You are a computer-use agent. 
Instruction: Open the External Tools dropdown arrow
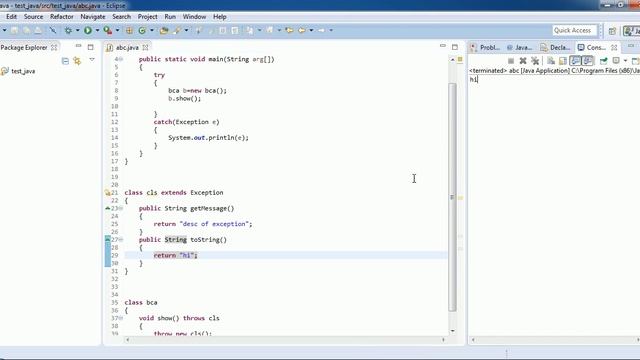coord(117,30)
